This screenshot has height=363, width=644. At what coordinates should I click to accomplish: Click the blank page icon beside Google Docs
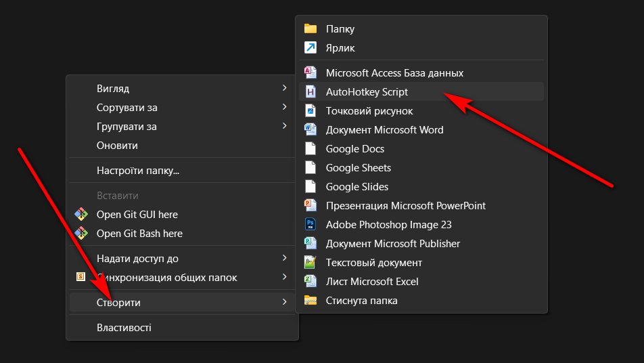pos(310,148)
